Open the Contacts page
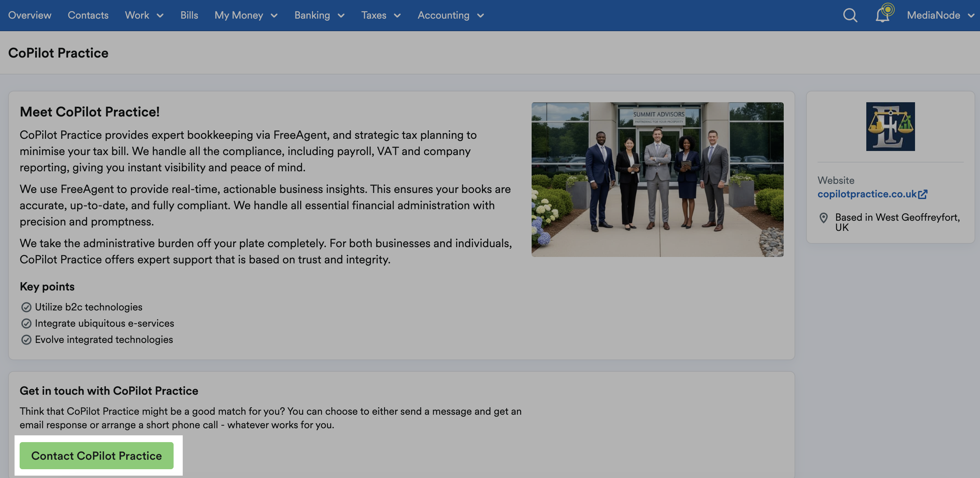The width and height of the screenshot is (980, 478). click(x=88, y=15)
